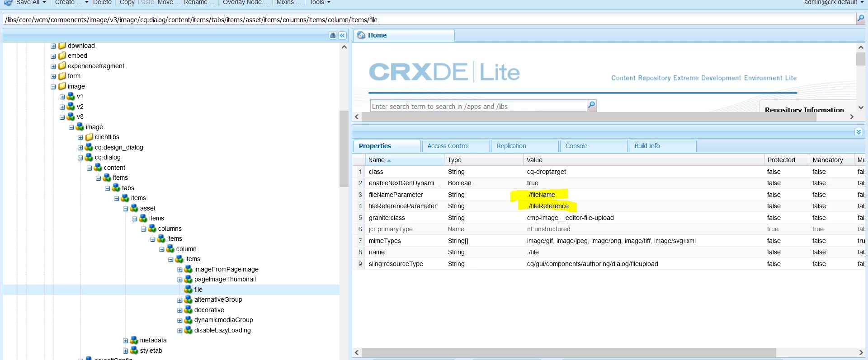Click the cq:design_dialog node icon
The width and height of the screenshot is (868, 360).
[x=89, y=147]
